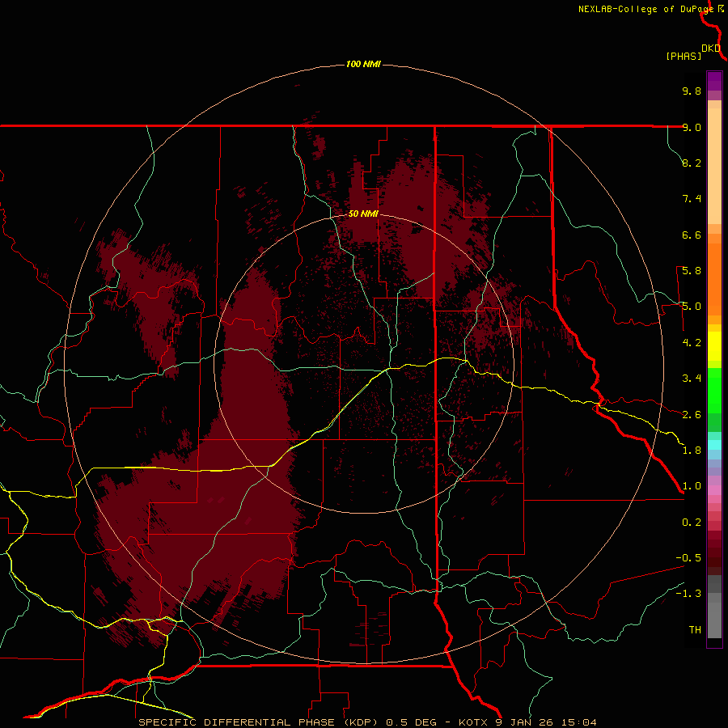Click the [PHAS] legend header

click(x=684, y=57)
